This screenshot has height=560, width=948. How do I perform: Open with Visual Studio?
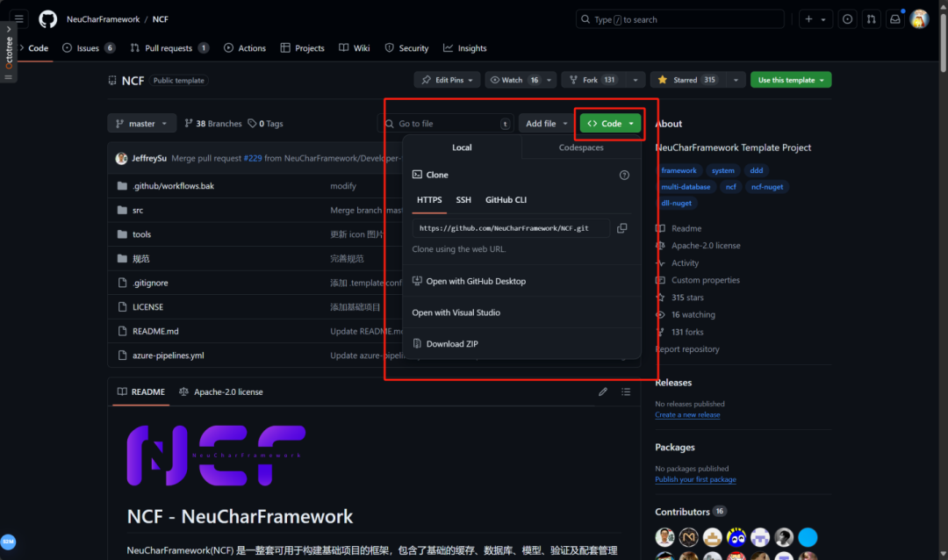[456, 312]
